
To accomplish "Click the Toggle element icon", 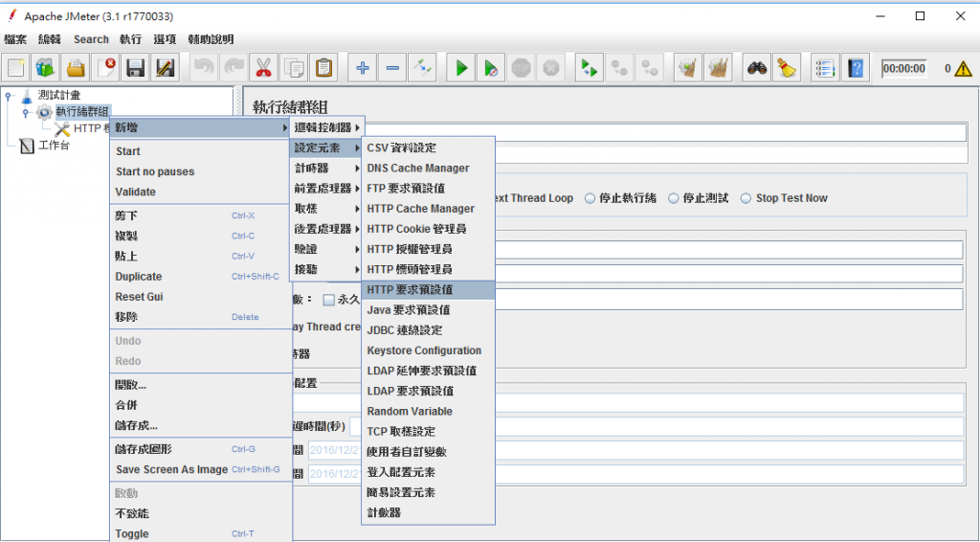I will tap(422, 68).
